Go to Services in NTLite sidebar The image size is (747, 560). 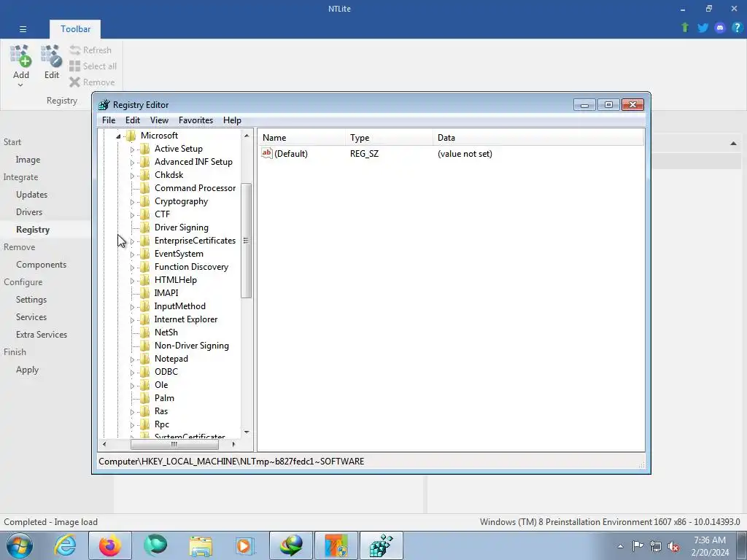point(31,317)
